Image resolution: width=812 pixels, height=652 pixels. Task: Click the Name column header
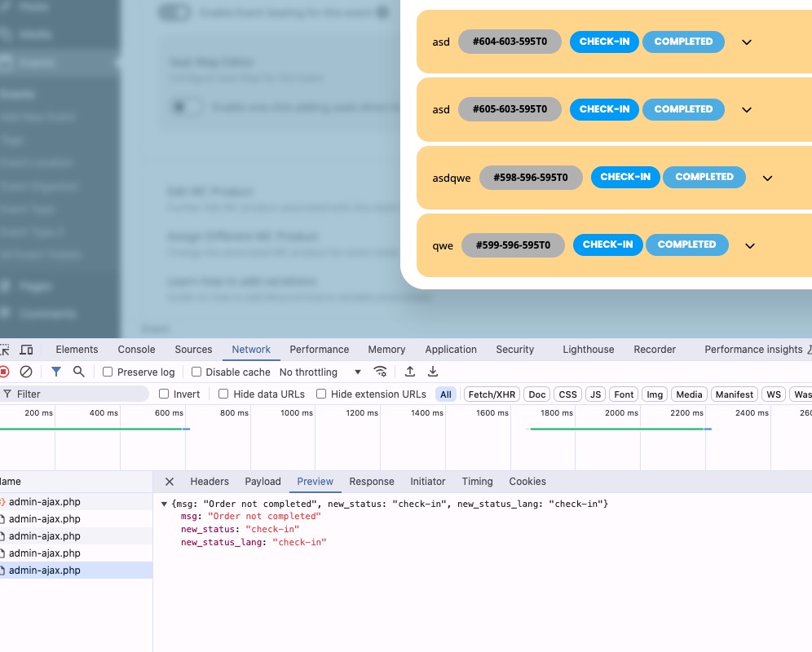pos(76,482)
